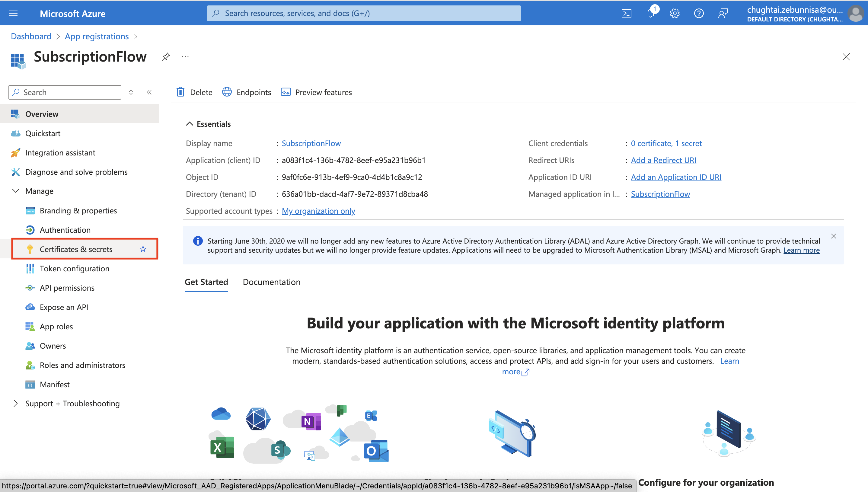Click the expand/collapse all menu groups icon

tap(131, 92)
